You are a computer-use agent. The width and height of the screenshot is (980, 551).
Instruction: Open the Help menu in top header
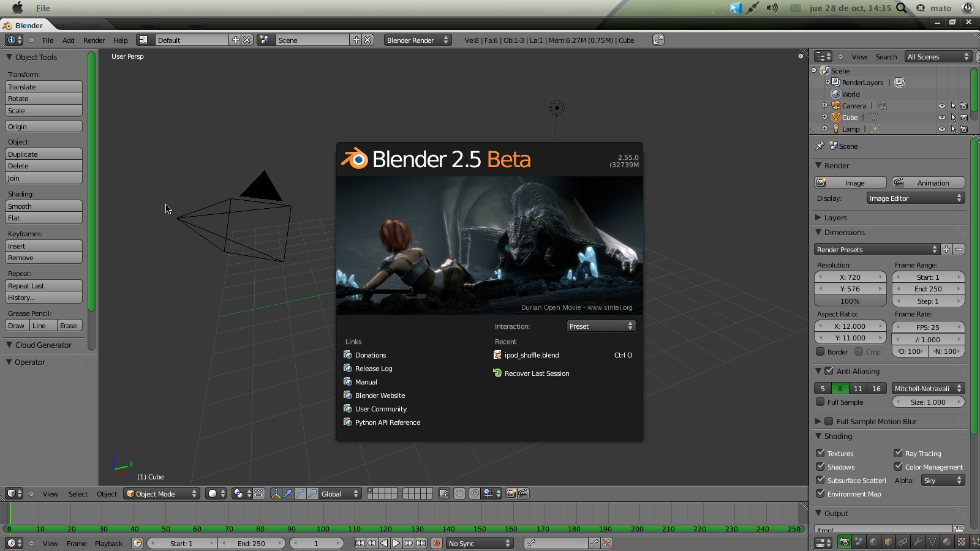(121, 40)
